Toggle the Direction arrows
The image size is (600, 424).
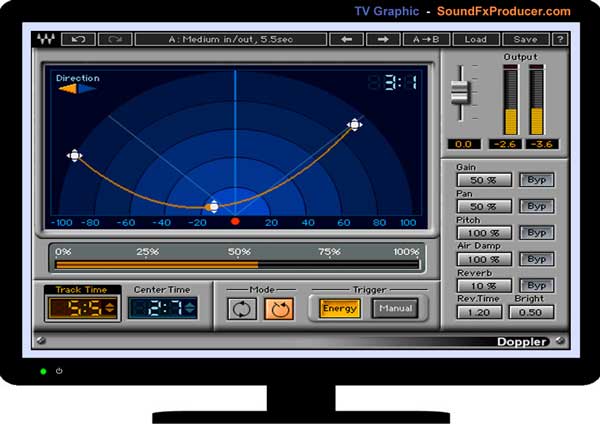click(x=77, y=89)
